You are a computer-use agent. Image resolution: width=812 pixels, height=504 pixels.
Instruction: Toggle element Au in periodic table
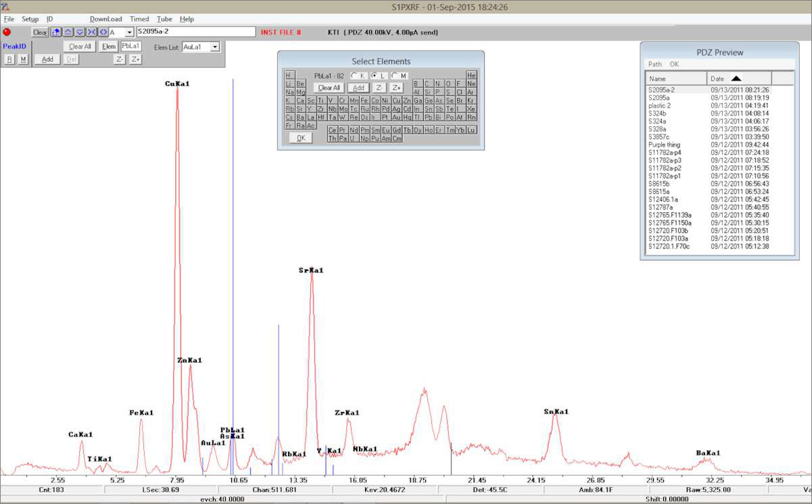[x=397, y=117]
